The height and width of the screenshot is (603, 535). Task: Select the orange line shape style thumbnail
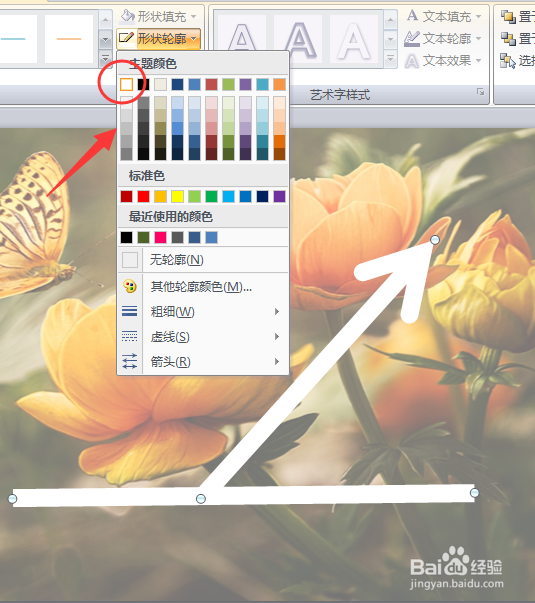pyautogui.click(x=69, y=39)
